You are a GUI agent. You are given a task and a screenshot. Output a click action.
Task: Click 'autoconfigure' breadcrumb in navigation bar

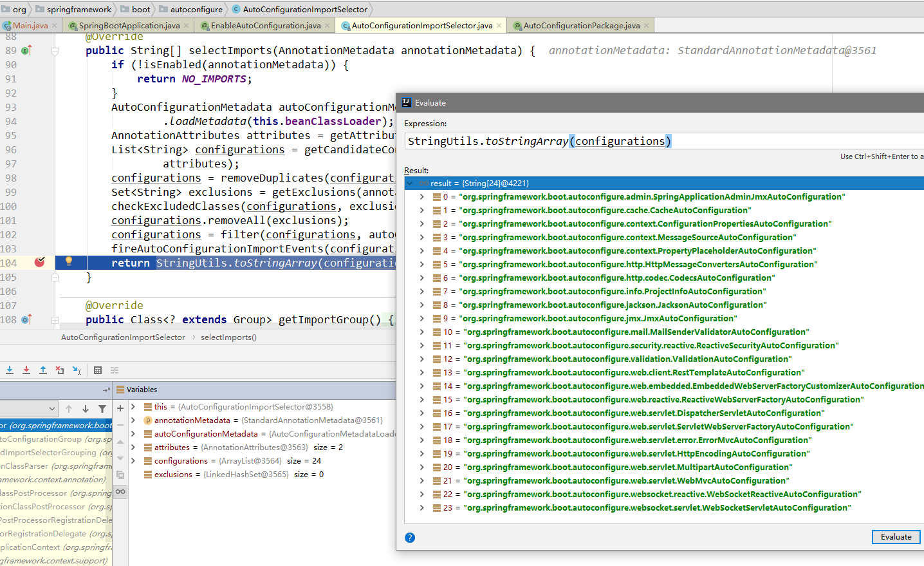pos(190,9)
